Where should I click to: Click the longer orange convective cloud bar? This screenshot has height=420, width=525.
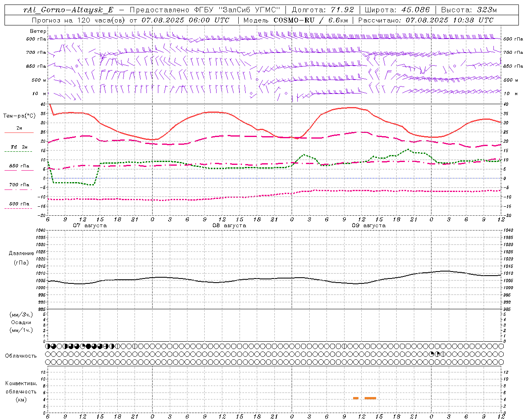tap(370, 398)
